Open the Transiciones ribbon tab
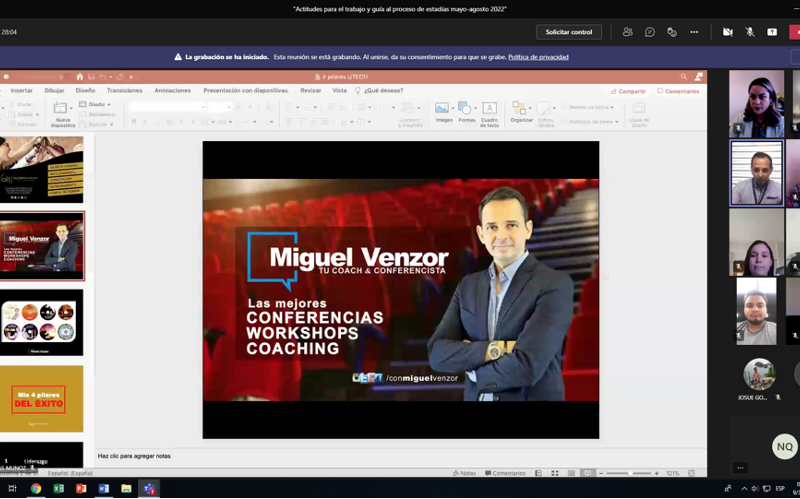 pyautogui.click(x=124, y=90)
